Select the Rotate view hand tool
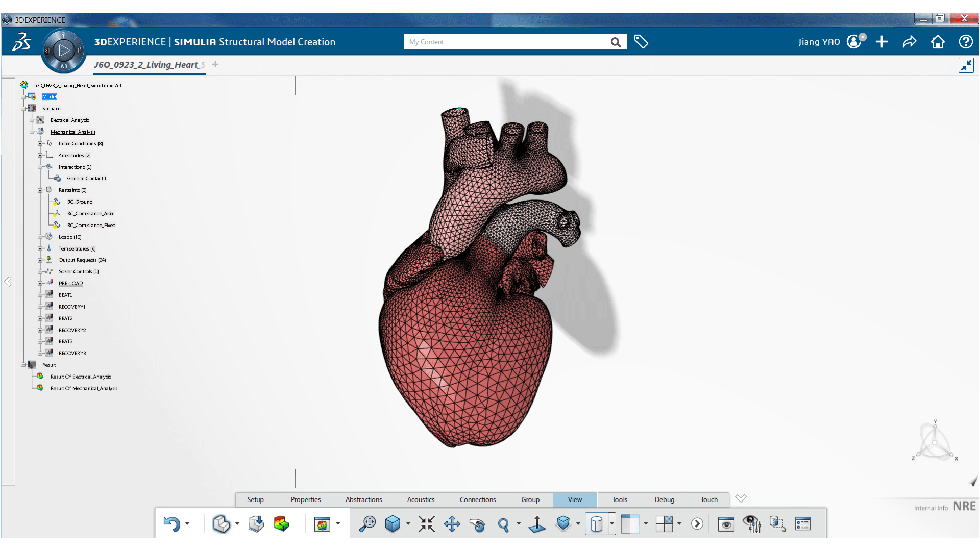This screenshot has width=980, height=551. click(x=477, y=524)
